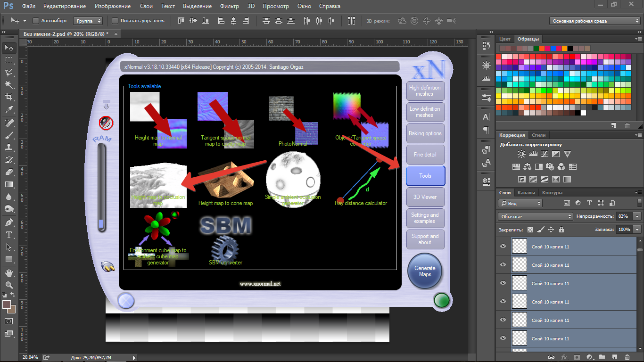Pick the Gradient tool

(9, 184)
